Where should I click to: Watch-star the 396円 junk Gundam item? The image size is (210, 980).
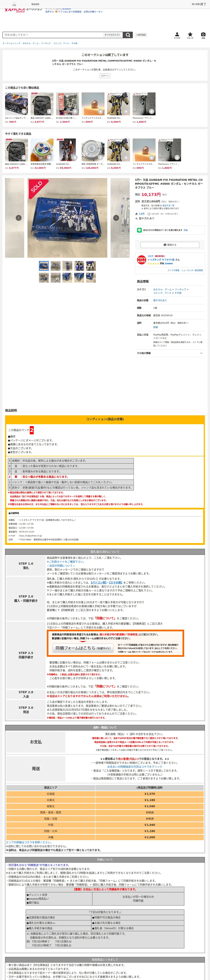click(x=24, y=111)
